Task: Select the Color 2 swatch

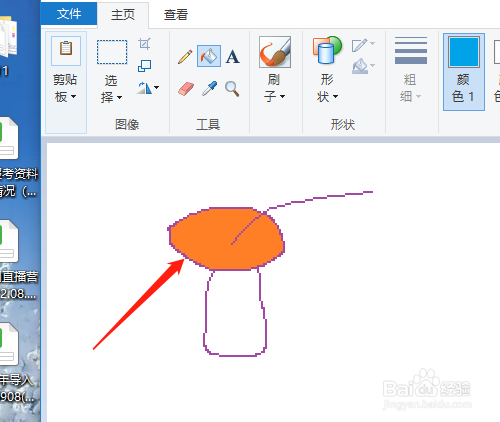Action: click(497, 52)
